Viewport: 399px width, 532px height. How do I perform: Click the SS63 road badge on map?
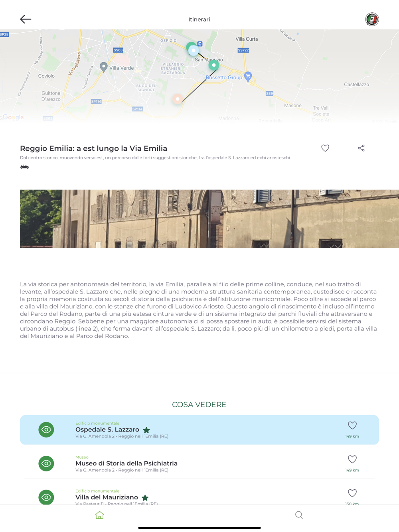(118, 50)
